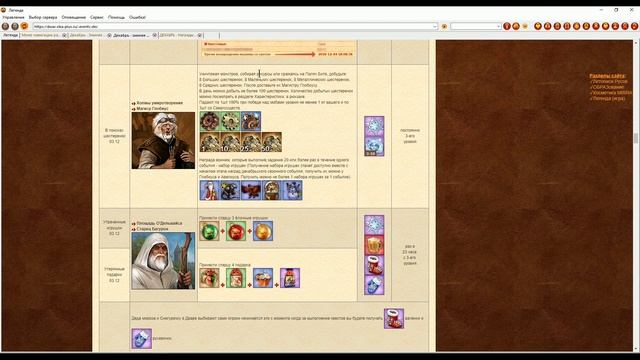Click the golden Christmas ornament icon
The width and height of the screenshot is (640, 360).
pyautogui.click(x=263, y=231)
